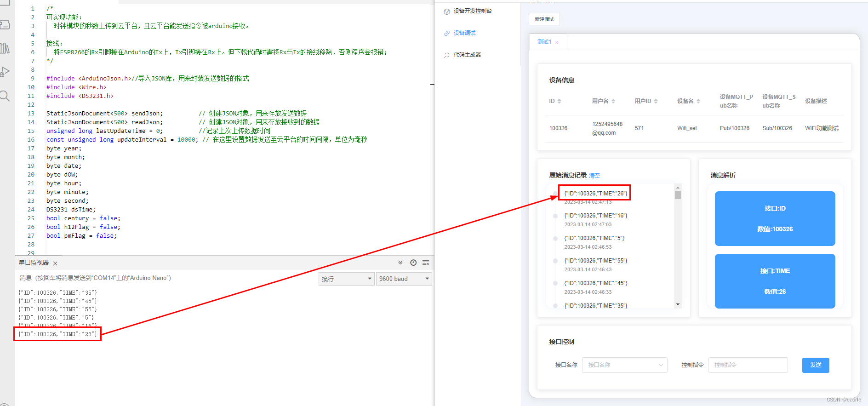Open 设备开发控制台 menu item
Screen dimensions: 868x406
473,11
